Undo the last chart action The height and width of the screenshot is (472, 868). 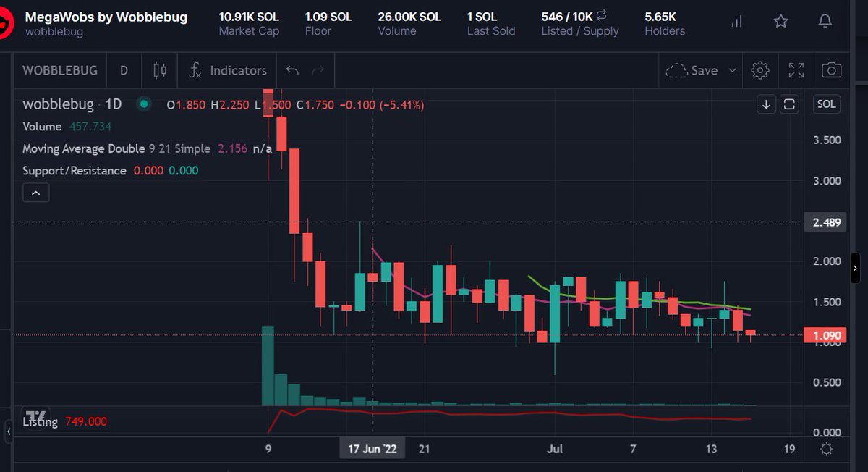pos(292,70)
